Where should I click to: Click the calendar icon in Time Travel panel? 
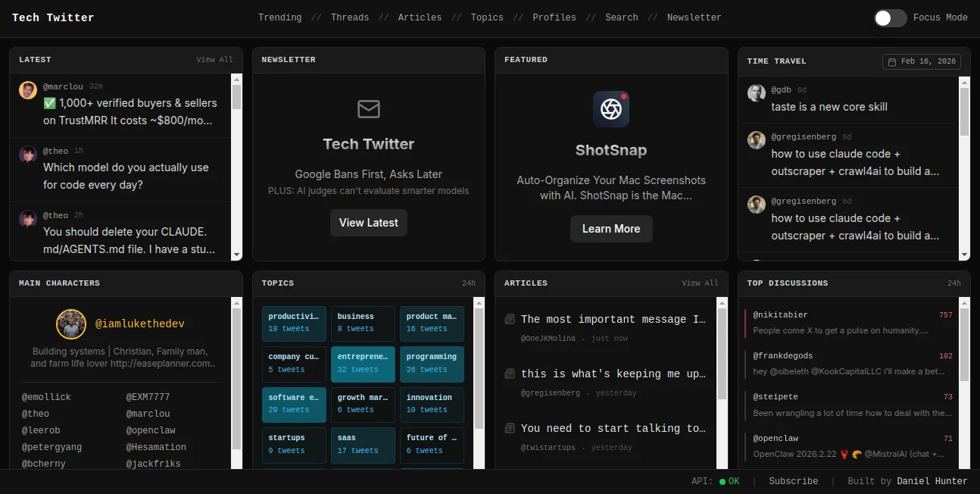(893, 61)
